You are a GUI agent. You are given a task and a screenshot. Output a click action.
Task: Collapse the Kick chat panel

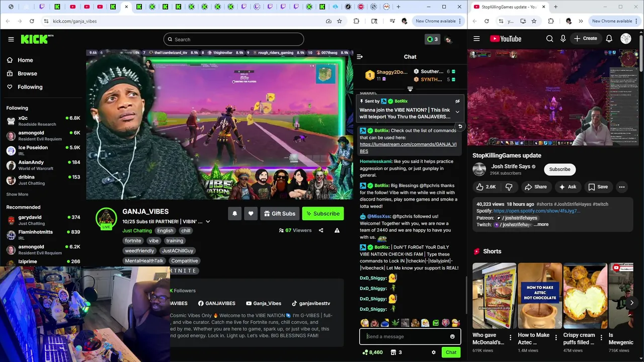(359, 57)
